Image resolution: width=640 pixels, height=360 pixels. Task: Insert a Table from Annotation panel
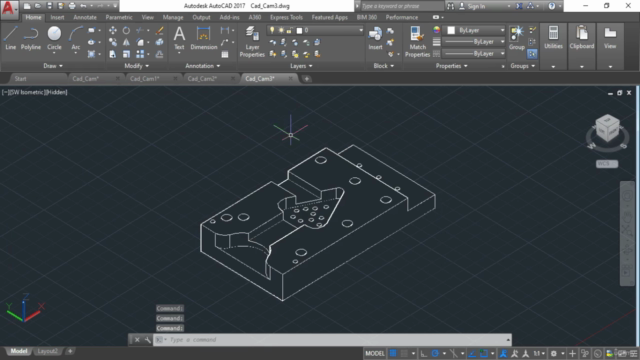(x=225, y=54)
